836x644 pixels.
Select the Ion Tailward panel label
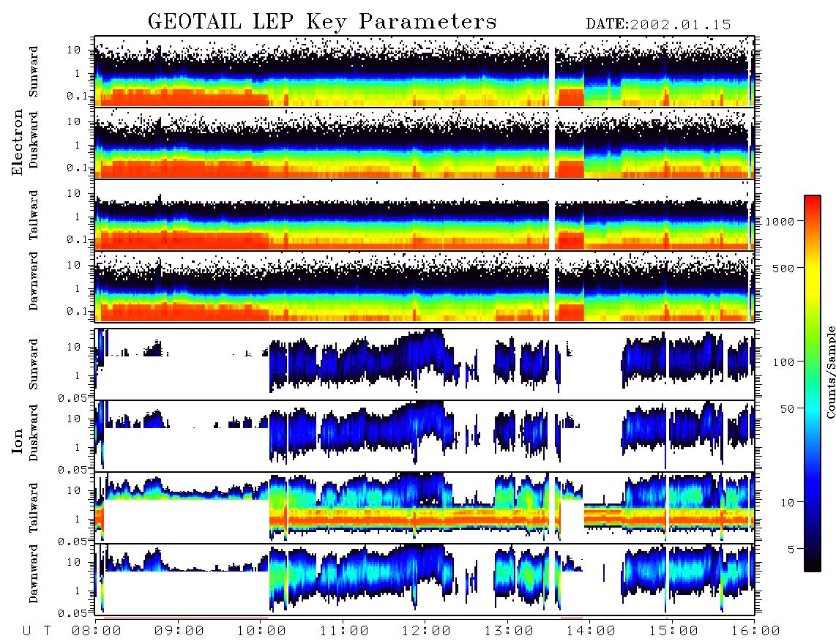[34, 508]
